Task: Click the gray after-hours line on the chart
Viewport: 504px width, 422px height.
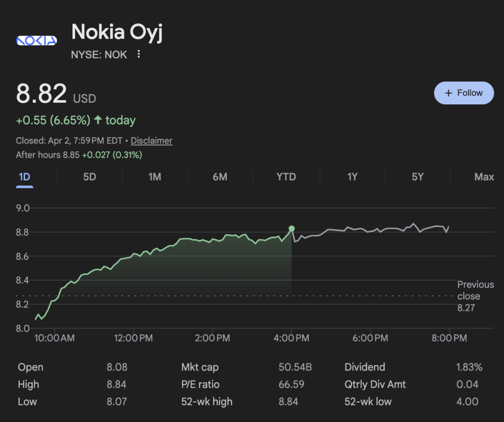Action: pos(365,230)
